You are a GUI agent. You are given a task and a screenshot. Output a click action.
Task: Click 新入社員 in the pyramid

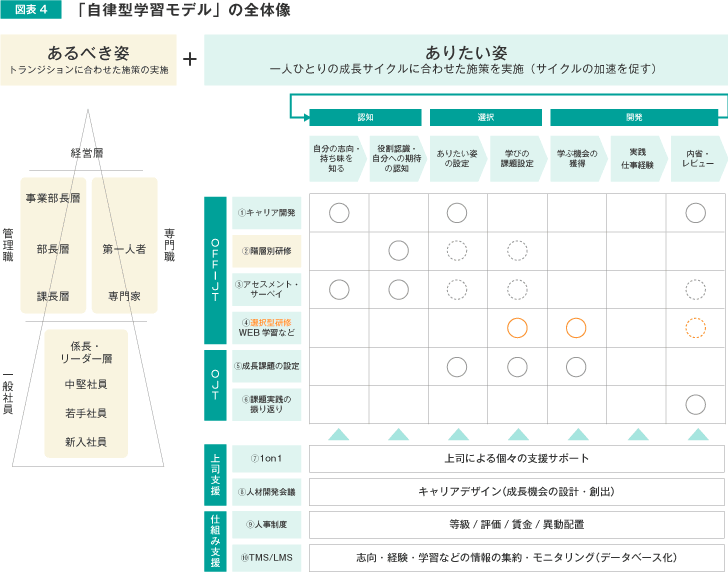click(86, 442)
